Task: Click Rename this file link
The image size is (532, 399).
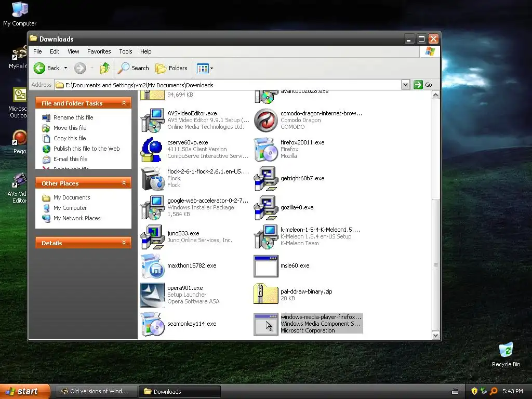Action: (x=73, y=117)
